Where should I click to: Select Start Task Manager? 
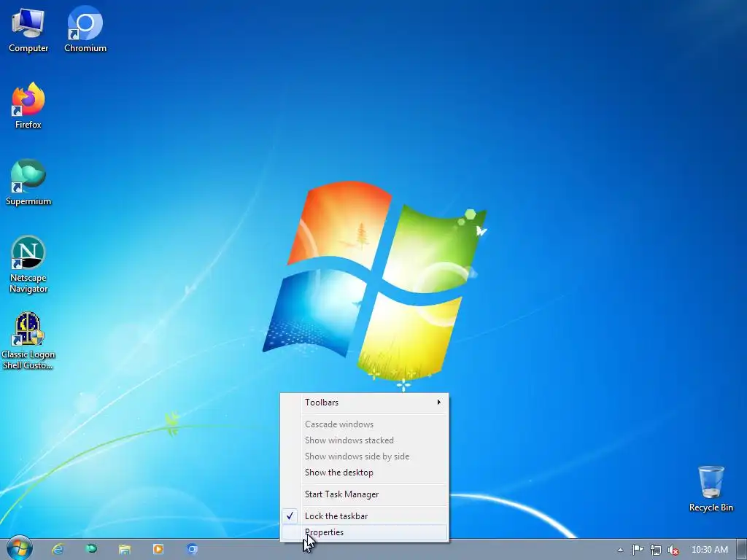tap(365, 494)
